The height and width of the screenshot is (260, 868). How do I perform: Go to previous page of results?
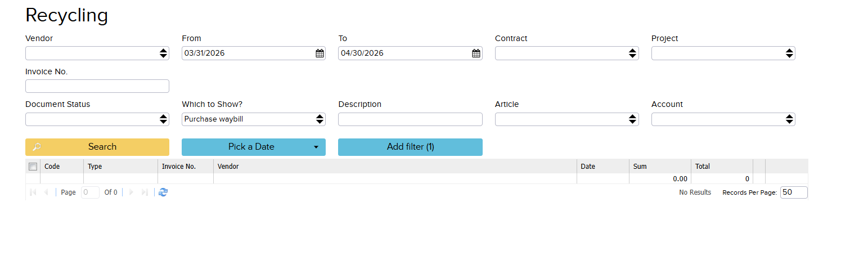pyautogui.click(x=46, y=192)
